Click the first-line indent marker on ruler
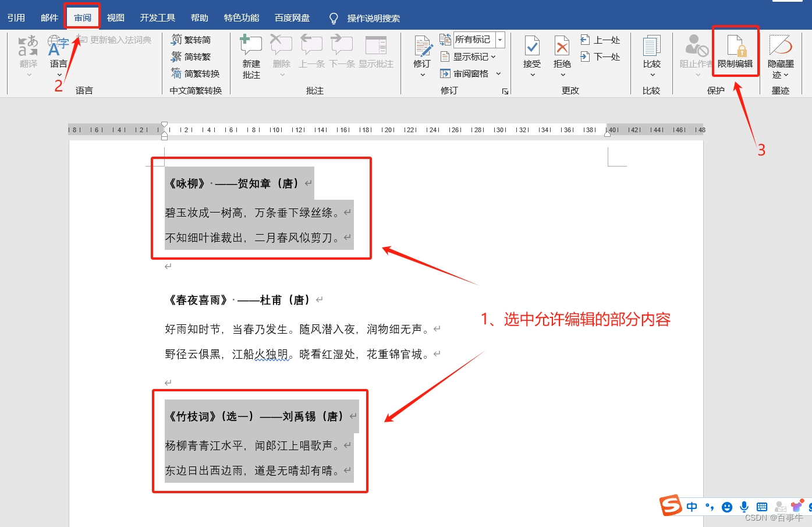This screenshot has width=812, height=527. (x=164, y=125)
